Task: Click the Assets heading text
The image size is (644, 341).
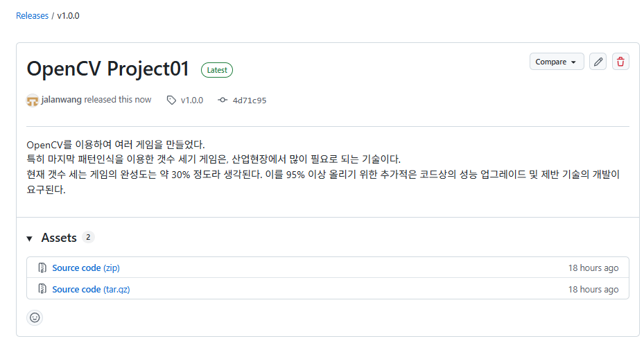Action: [59, 238]
